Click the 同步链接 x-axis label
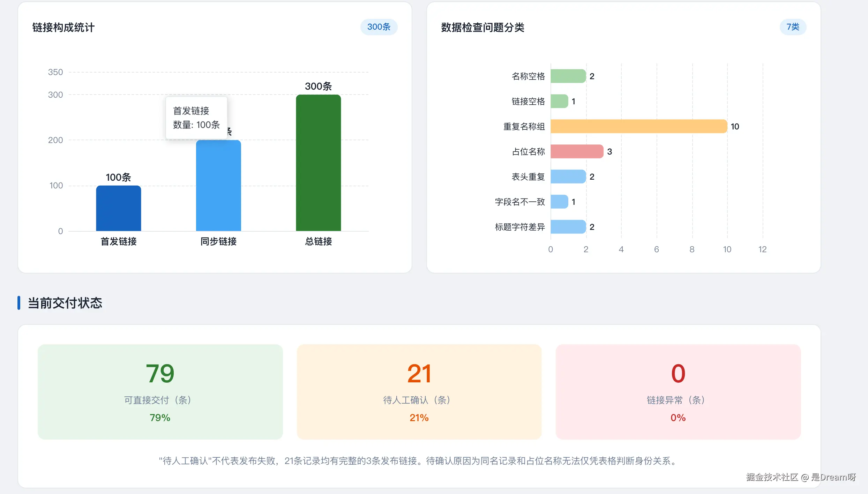This screenshot has height=494, width=868. point(218,241)
